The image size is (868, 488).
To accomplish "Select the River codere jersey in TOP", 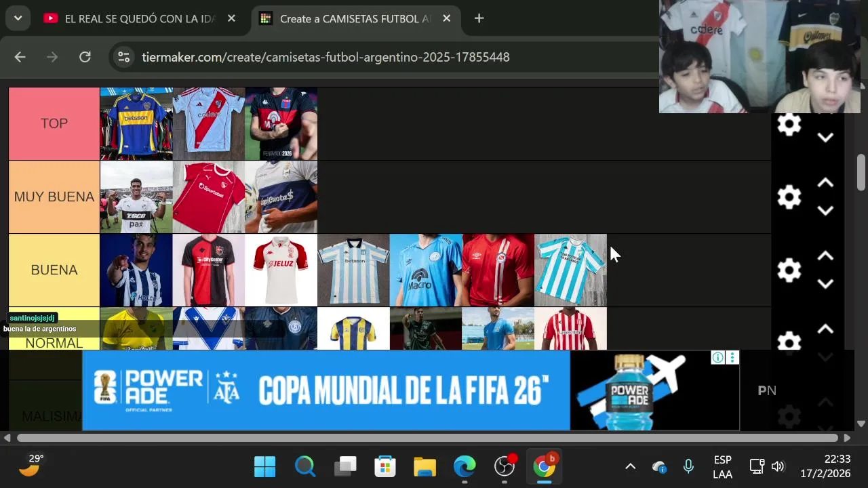I will coord(209,123).
